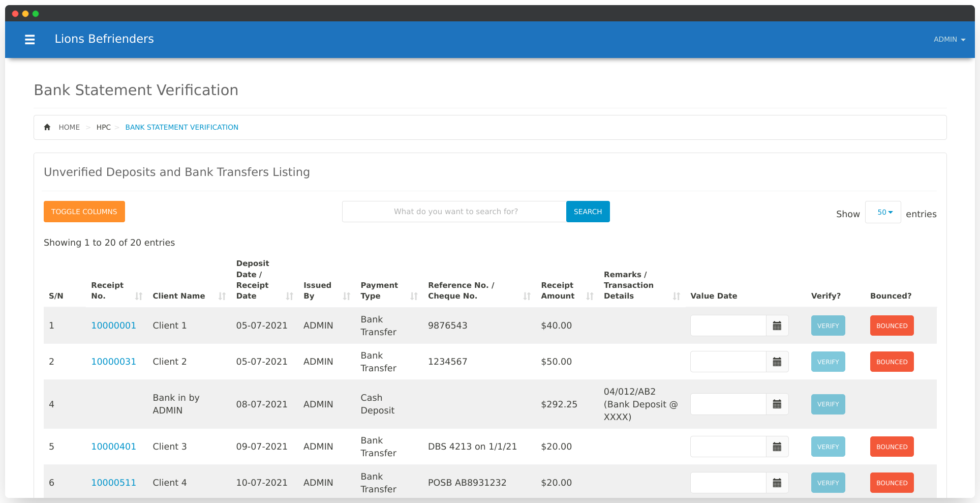This screenshot has height=503, width=980.
Task: Mark receipt 10000511 as bounced
Action: click(x=892, y=483)
